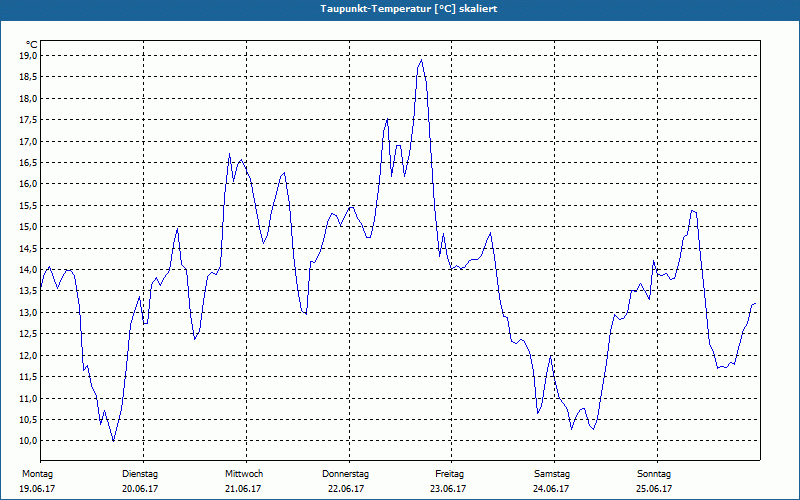Select the 10,5 y-axis value

click(28, 420)
